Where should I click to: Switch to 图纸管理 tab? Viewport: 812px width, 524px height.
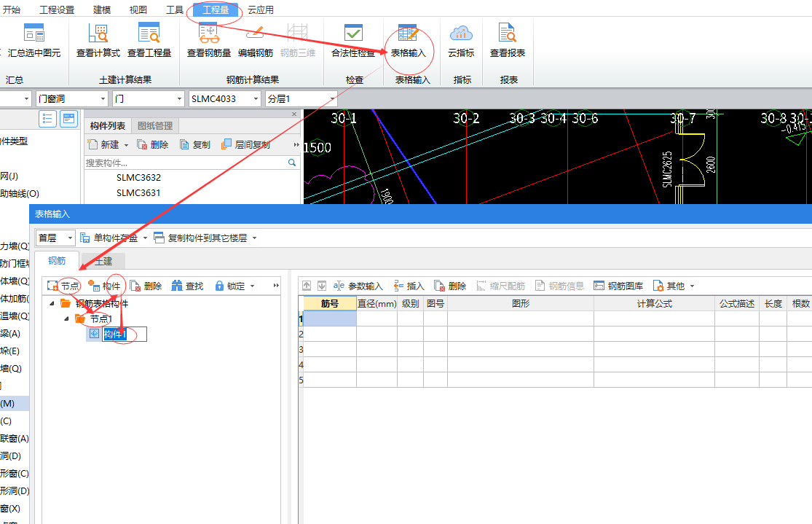[x=155, y=126]
